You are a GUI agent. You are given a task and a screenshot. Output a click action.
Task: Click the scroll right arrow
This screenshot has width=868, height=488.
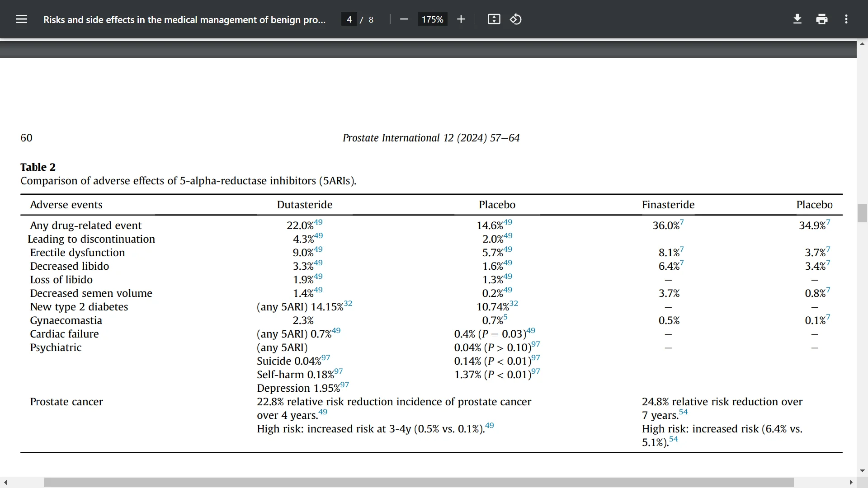851,483
